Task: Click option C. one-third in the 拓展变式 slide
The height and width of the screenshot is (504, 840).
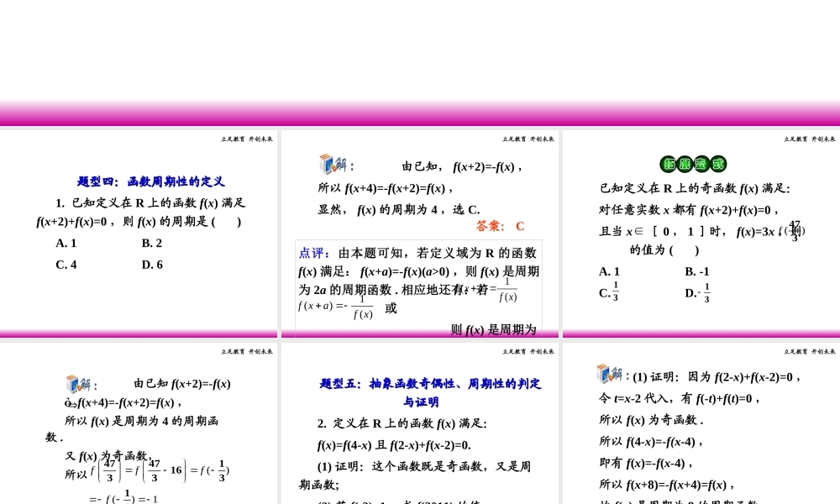Action: (x=609, y=292)
